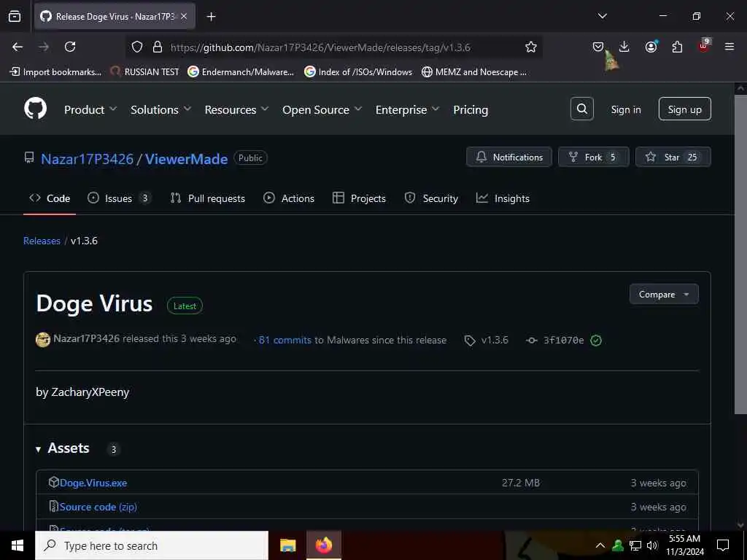
Task: Click the Windows Start button
Action: [x=18, y=545]
